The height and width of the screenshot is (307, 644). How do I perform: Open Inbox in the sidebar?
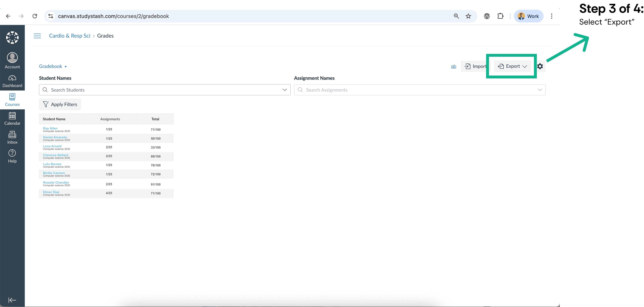click(x=12, y=138)
